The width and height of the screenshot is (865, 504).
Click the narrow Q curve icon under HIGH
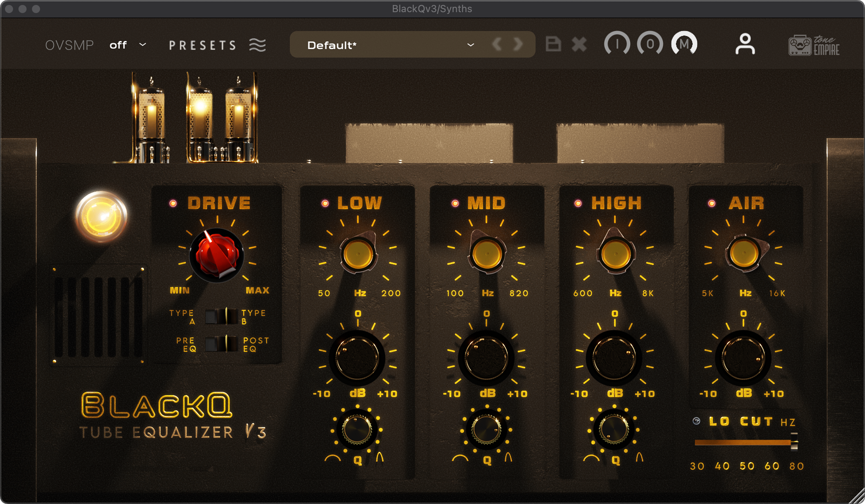point(639,457)
